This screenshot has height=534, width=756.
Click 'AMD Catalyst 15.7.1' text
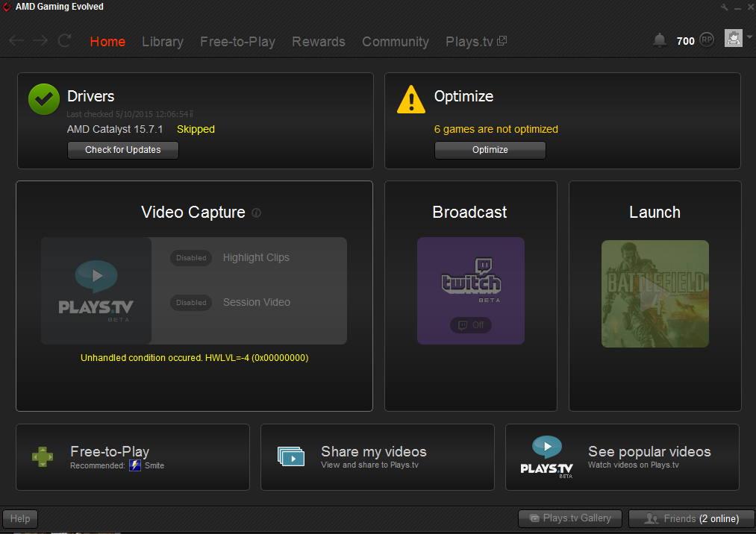click(x=115, y=129)
